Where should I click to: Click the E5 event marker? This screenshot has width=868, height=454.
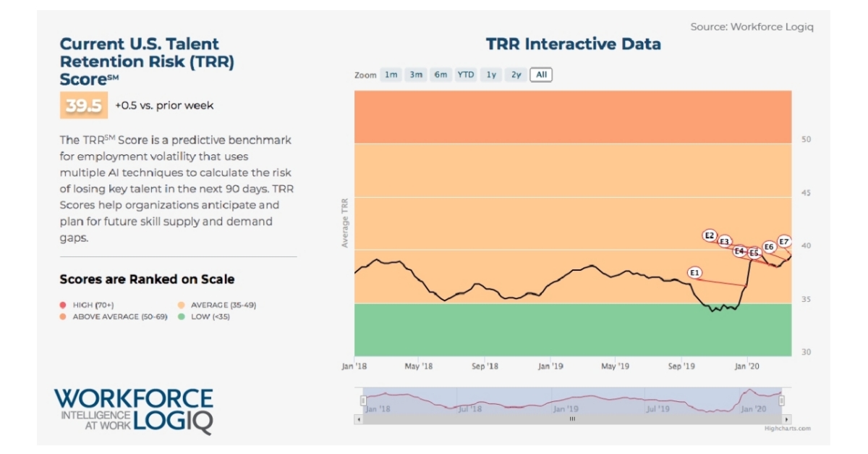(x=754, y=253)
